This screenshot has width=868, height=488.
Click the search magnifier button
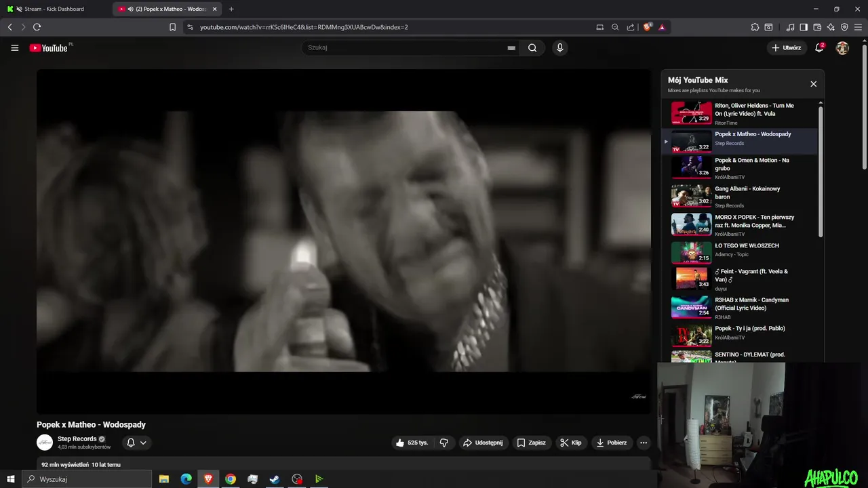click(x=532, y=47)
